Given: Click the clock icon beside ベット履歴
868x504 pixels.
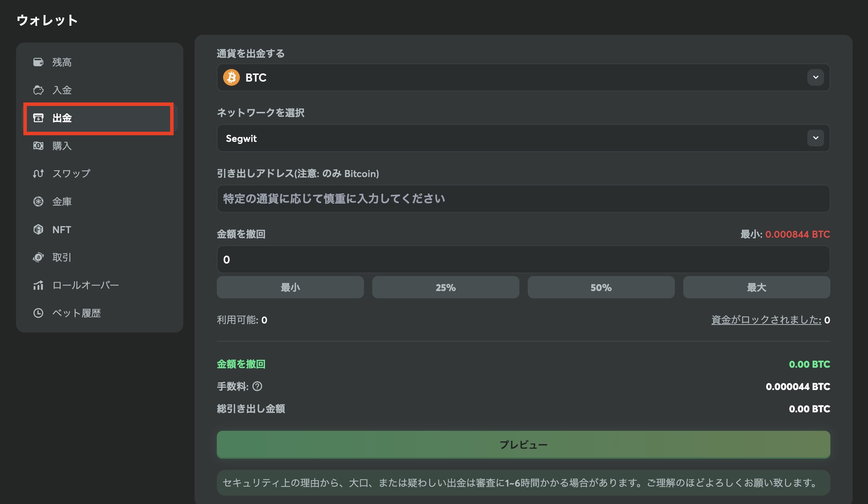Looking at the screenshot, I should coord(38,313).
